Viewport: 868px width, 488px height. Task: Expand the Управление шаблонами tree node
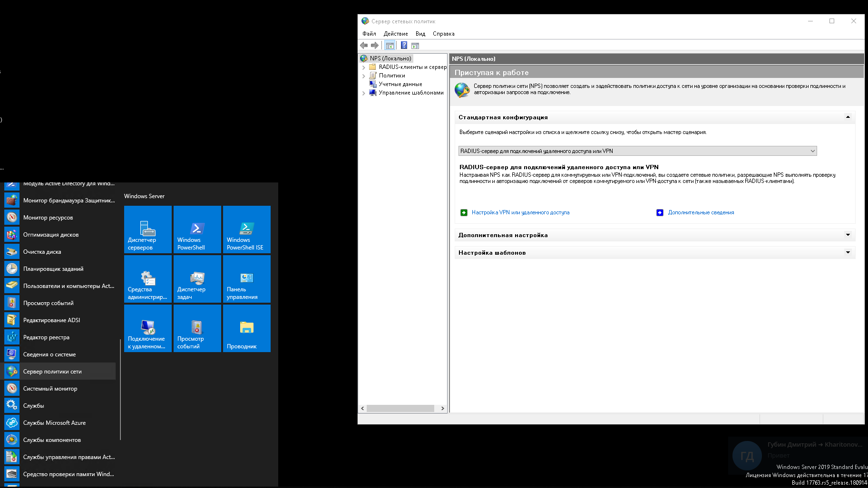point(364,93)
